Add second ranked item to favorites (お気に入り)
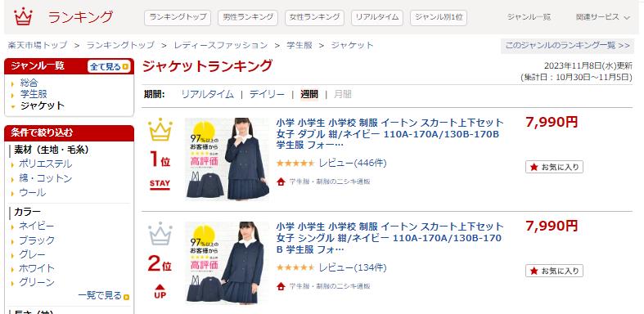 point(554,271)
